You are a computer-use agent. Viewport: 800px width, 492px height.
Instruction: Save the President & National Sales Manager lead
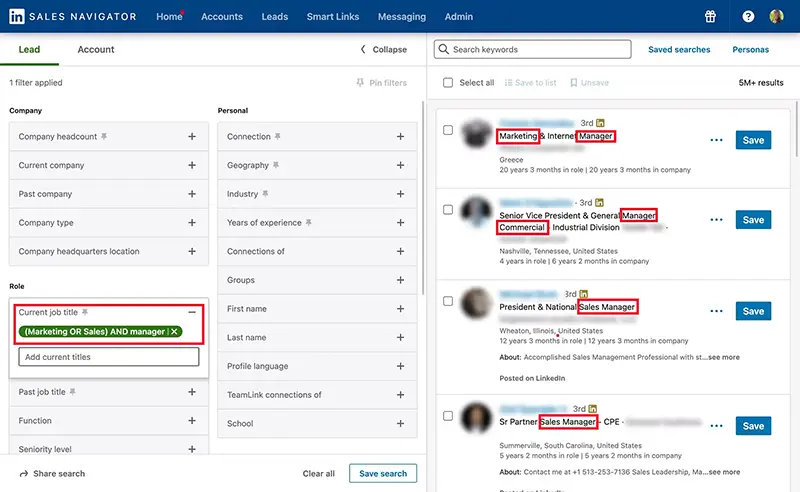[x=753, y=311]
